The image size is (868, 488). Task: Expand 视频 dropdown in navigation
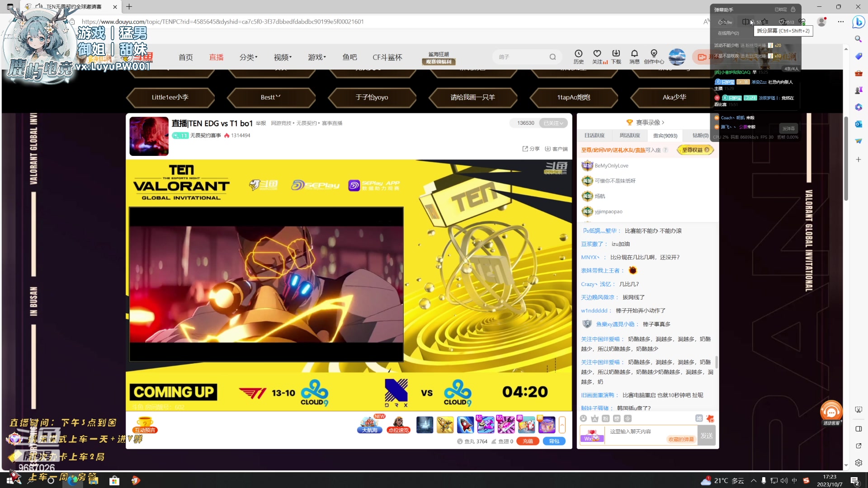point(283,57)
